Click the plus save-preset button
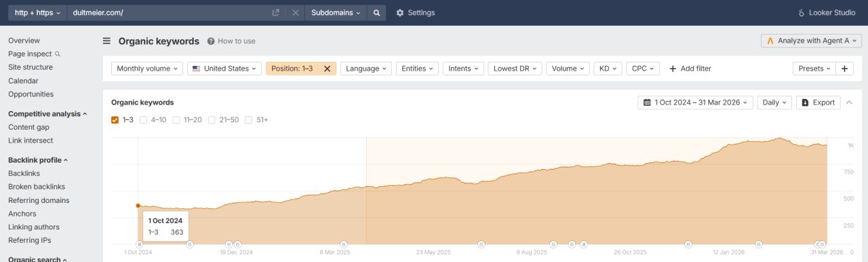Screen dimensions: 868x262 click(844, 69)
